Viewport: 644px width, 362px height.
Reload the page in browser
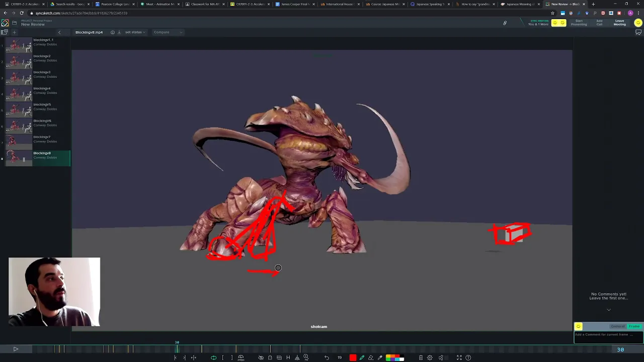click(x=22, y=13)
